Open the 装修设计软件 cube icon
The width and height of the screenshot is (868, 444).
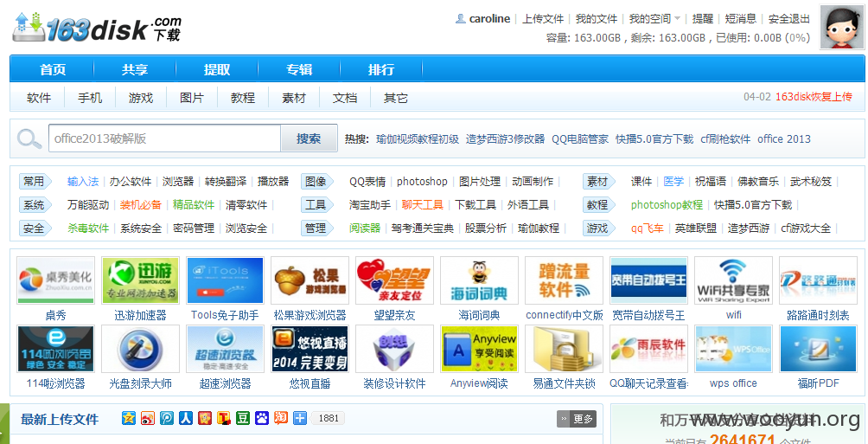pos(395,348)
